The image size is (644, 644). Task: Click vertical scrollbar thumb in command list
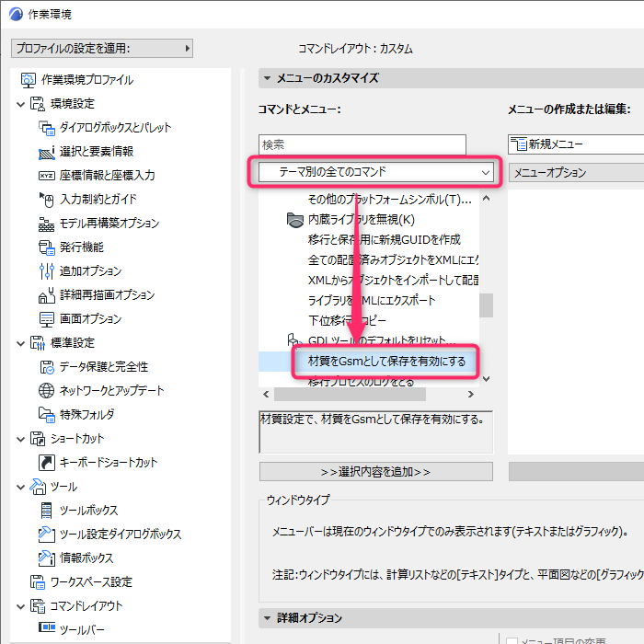point(487,305)
